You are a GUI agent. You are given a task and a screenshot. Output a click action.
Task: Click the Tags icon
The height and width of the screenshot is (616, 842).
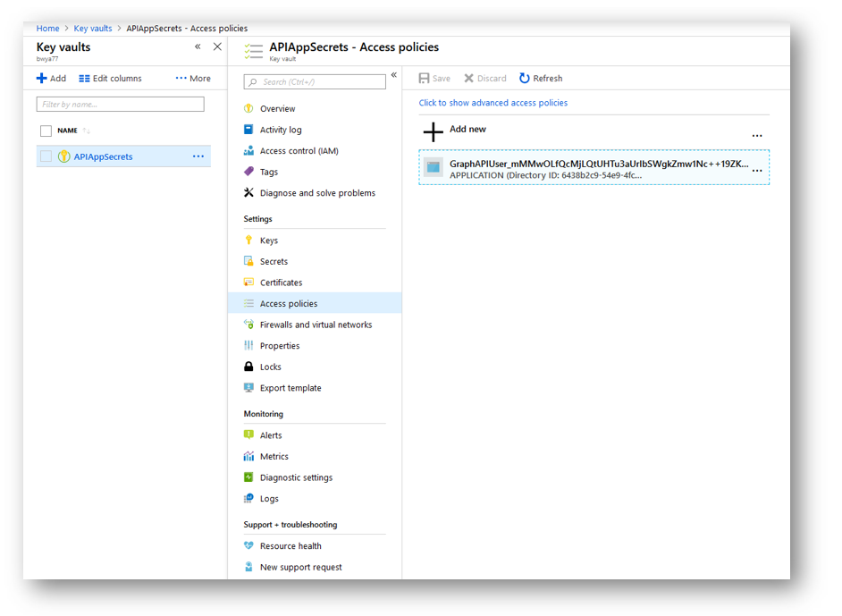coord(248,172)
